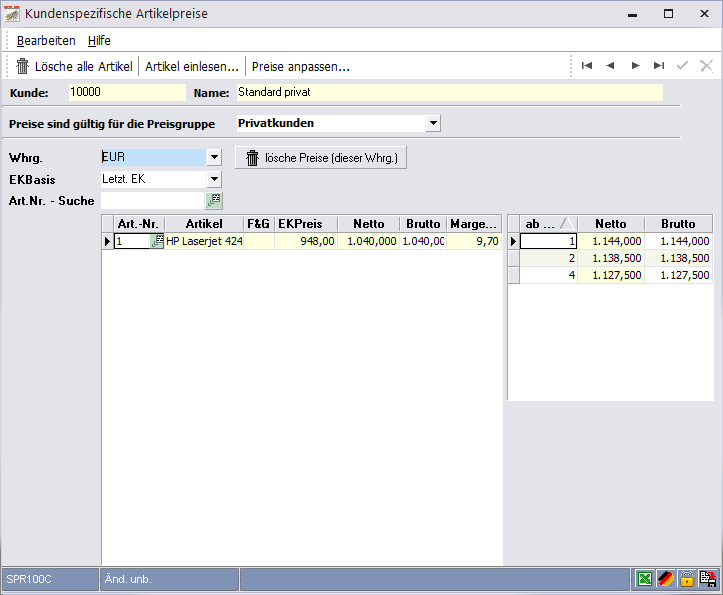Click the Netto price cell 1.138,500
Screen dimensions: 723x595
click(611, 258)
